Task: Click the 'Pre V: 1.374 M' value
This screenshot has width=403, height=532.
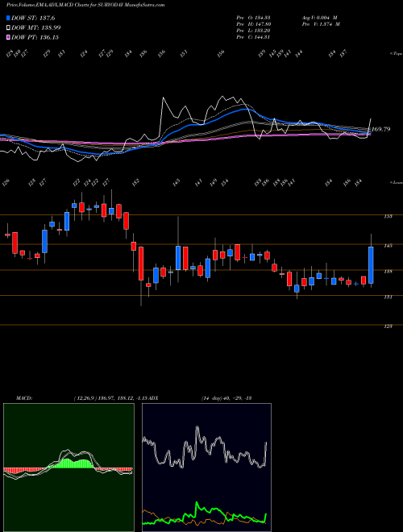Action: pyautogui.click(x=321, y=23)
